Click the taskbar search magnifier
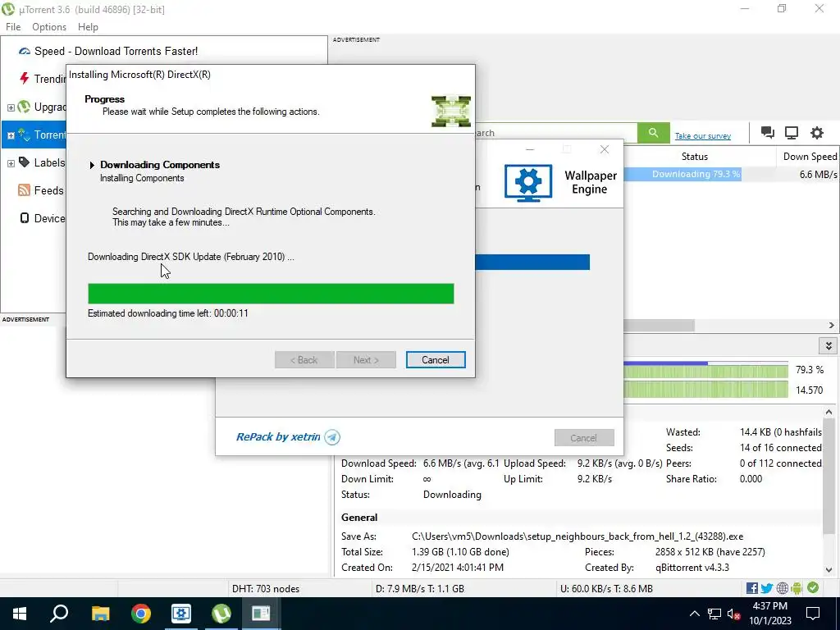Screen dimensions: 840x630 click(x=59, y=614)
